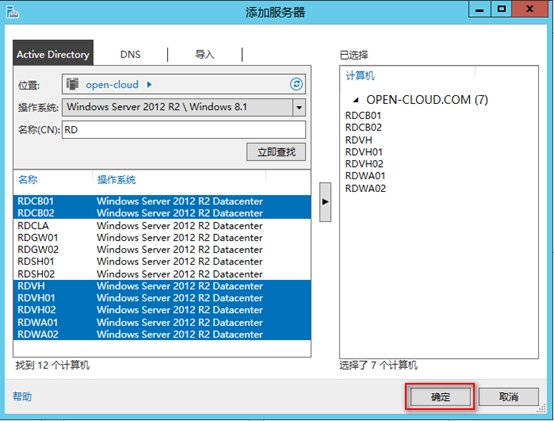Image resolution: width=554 pixels, height=421 pixels.
Task: Select RDCB01 in the results list
Action: 162,201
